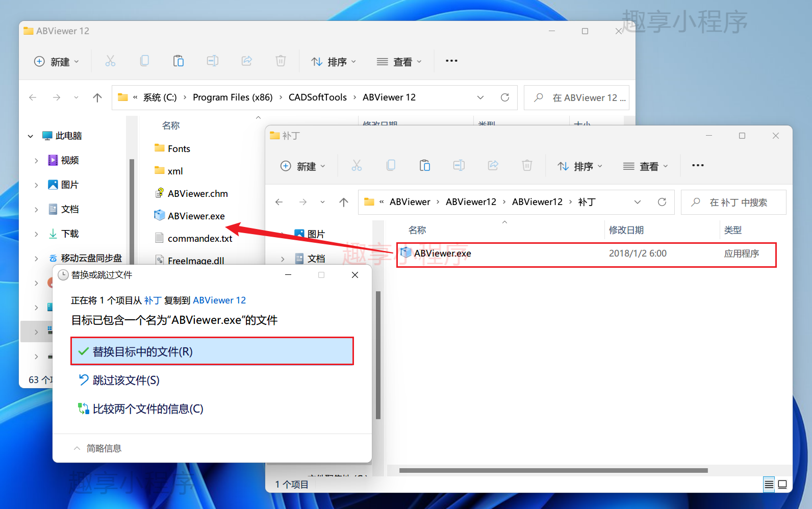
Task: Click Rename icon in ABViewer 12 window toolbar
Action: 213,61
